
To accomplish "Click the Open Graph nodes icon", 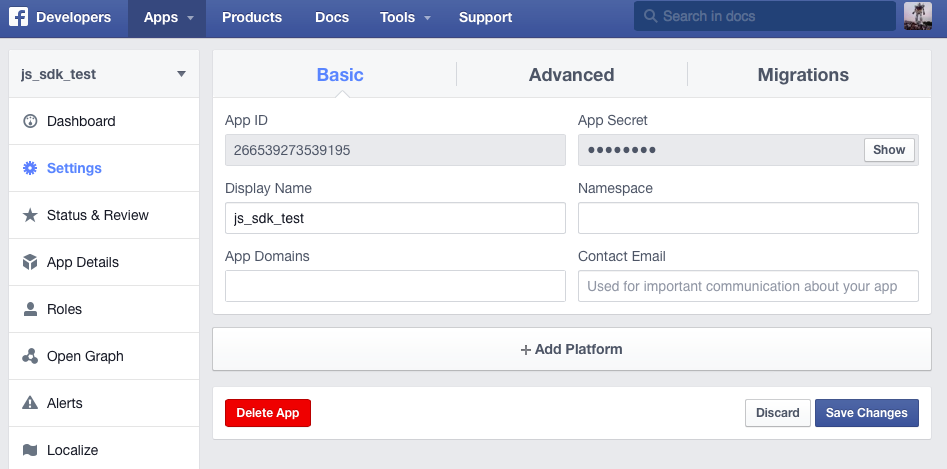I will coord(30,356).
